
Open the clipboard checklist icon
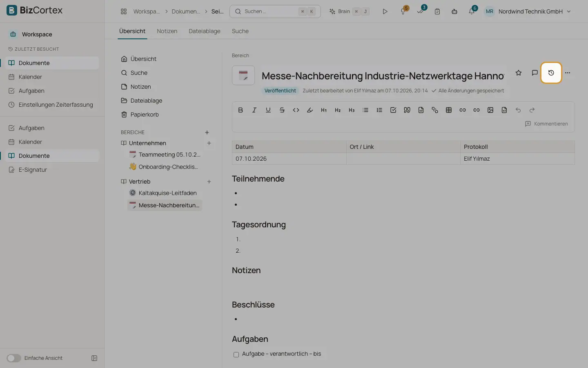tap(437, 11)
